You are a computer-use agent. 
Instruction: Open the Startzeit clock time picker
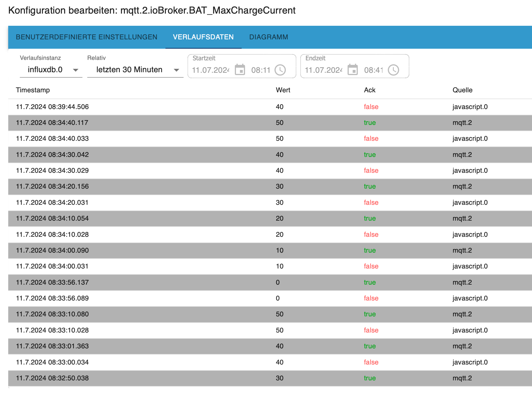(280, 70)
